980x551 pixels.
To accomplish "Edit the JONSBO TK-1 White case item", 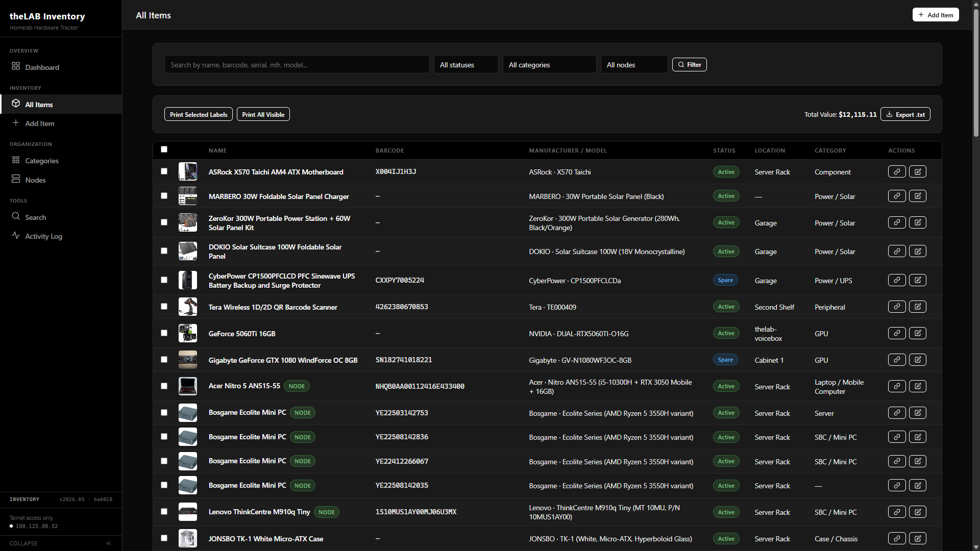I will coord(917,538).
